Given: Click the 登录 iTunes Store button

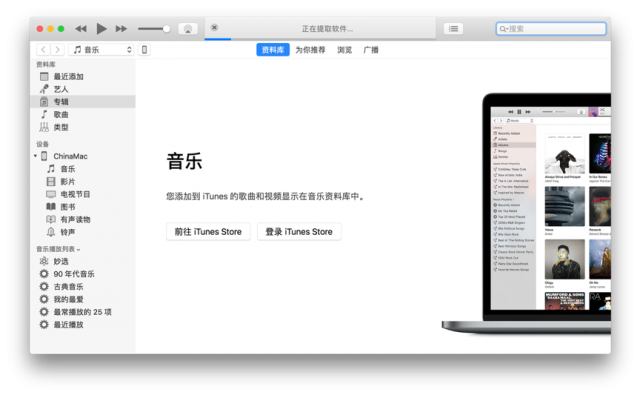Looking at the screenshot, I should click(299, 232).
